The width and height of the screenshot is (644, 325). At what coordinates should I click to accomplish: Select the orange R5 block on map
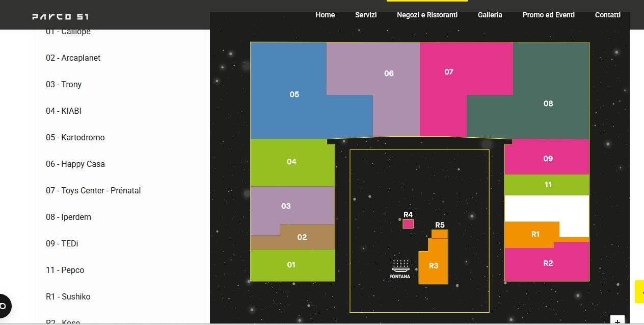pyautogui.click(x=440, y=234)
